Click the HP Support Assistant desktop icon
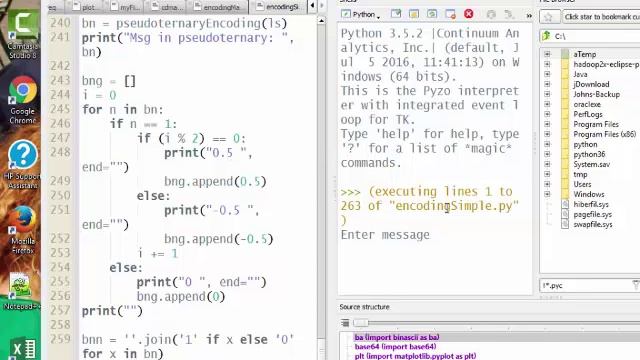The image size is (640, 360). click(x=23, y=164)
